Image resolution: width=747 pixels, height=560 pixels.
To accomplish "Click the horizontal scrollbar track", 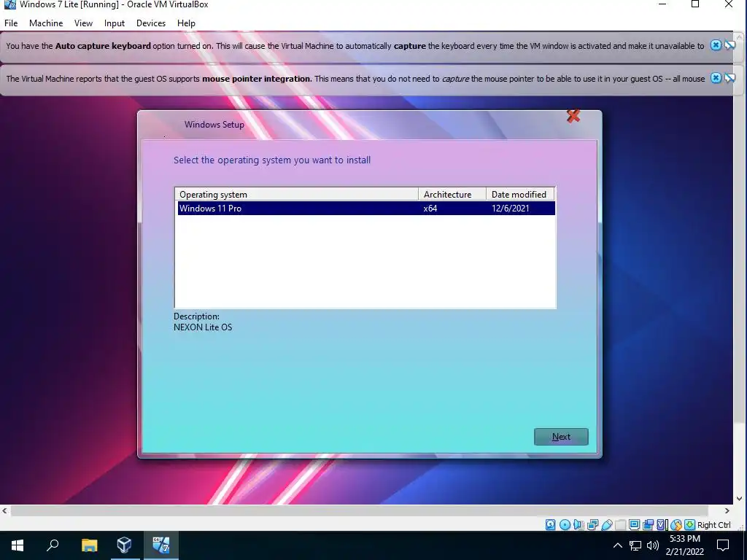I will point(366,510).
